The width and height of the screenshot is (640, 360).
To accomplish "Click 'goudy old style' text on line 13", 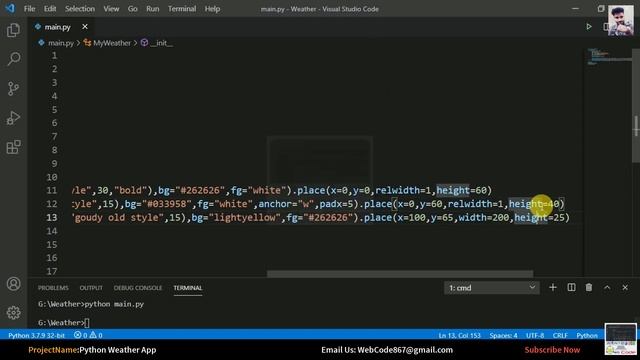I will 116,218.
